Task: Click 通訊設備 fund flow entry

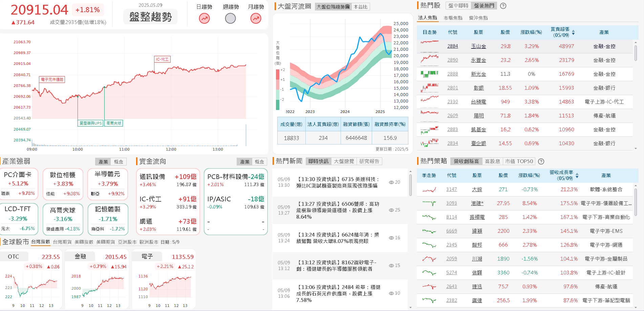Action: point(168,180)
